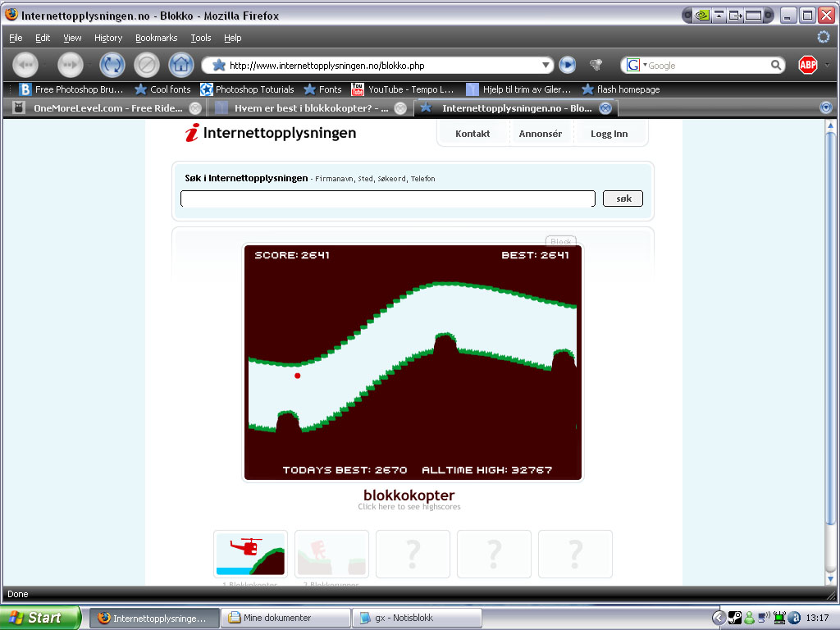
Task: Open the Tools menu
Action: click(x=201, y=38)
